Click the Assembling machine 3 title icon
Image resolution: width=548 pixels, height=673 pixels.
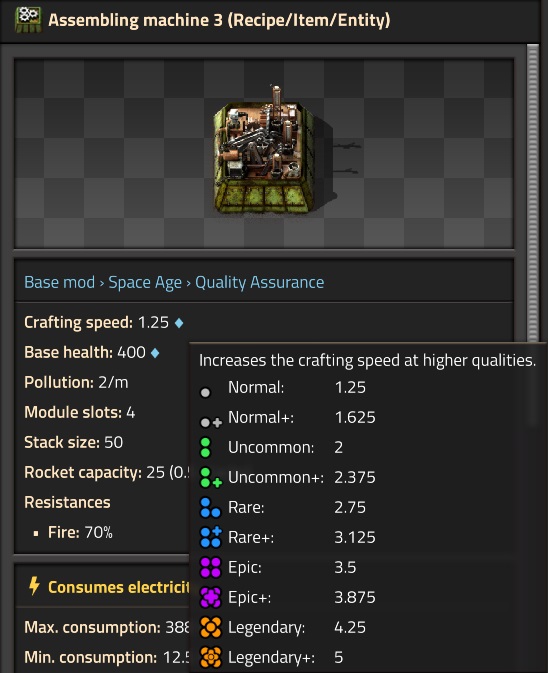pos(28,20)
